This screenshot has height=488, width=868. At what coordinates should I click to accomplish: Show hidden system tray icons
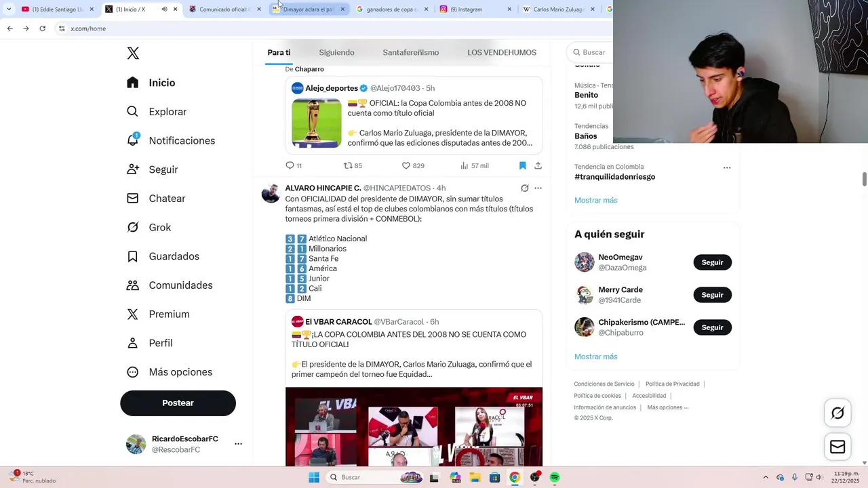pos(766,477)
